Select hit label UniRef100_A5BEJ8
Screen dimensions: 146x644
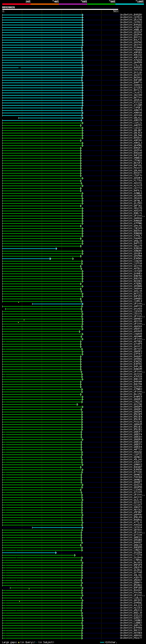(131, 30)
